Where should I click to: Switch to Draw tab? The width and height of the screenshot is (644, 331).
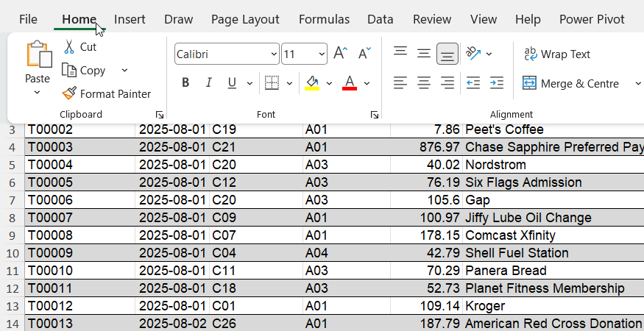[x=178, y=19]
